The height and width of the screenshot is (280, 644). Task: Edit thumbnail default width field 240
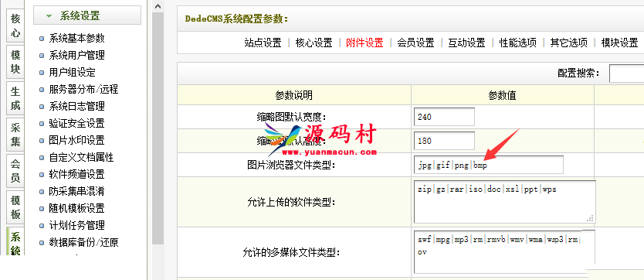(445, 117)
